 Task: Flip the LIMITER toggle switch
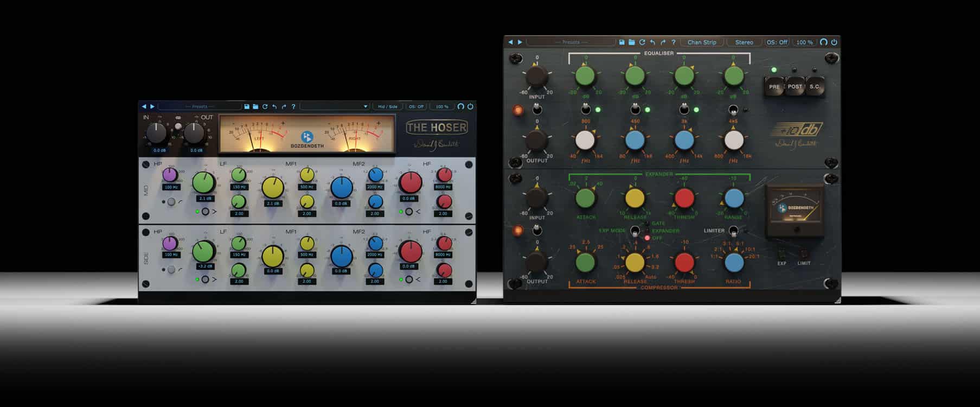tap(733, 231)
